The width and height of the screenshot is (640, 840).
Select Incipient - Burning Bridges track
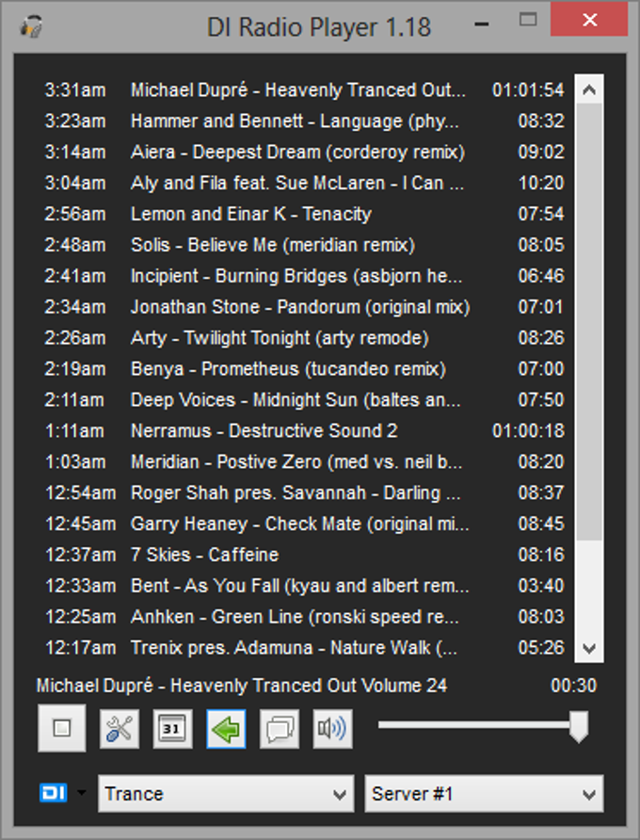click(x=304, y=277)
